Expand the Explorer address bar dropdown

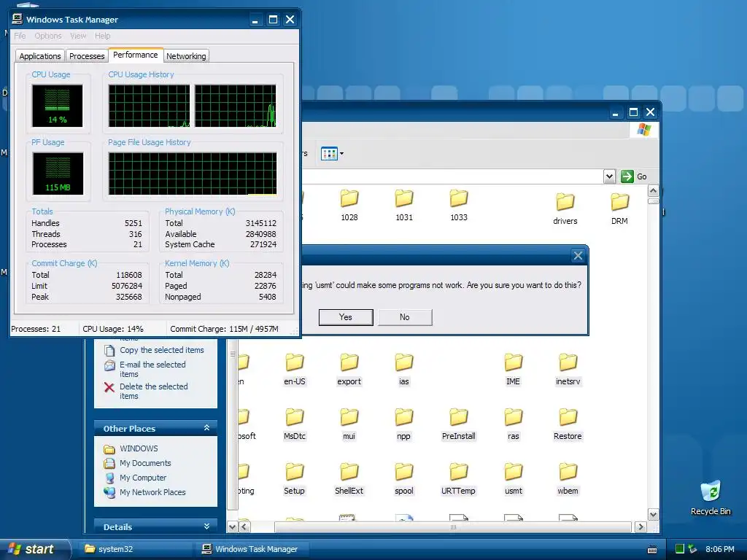pos(609,176)
